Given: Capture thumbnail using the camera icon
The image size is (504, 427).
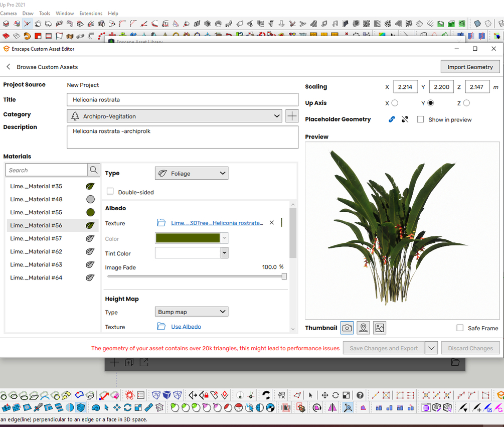Looking at the screenshot, I should tap(347, 328).
